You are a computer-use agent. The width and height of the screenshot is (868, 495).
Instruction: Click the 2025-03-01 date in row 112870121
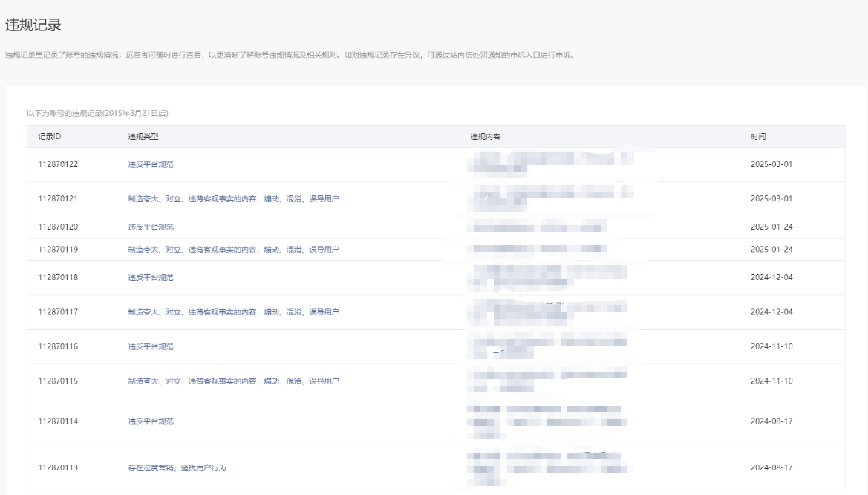(x=771, y=198)
